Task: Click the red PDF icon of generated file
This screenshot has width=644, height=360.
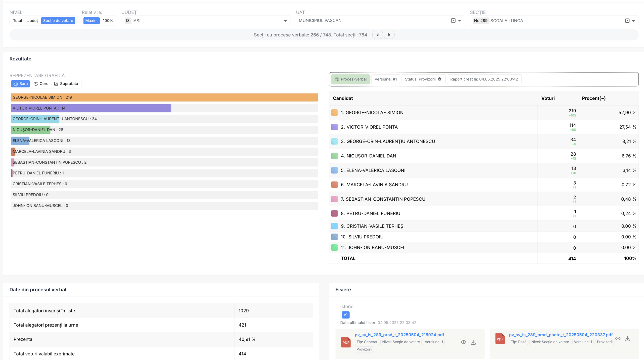Action: [346, 342]
